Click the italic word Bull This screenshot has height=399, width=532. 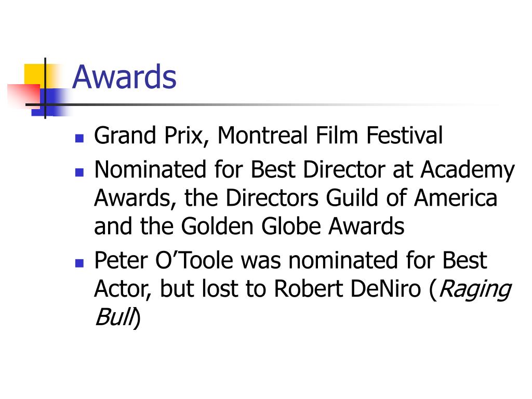115,316
